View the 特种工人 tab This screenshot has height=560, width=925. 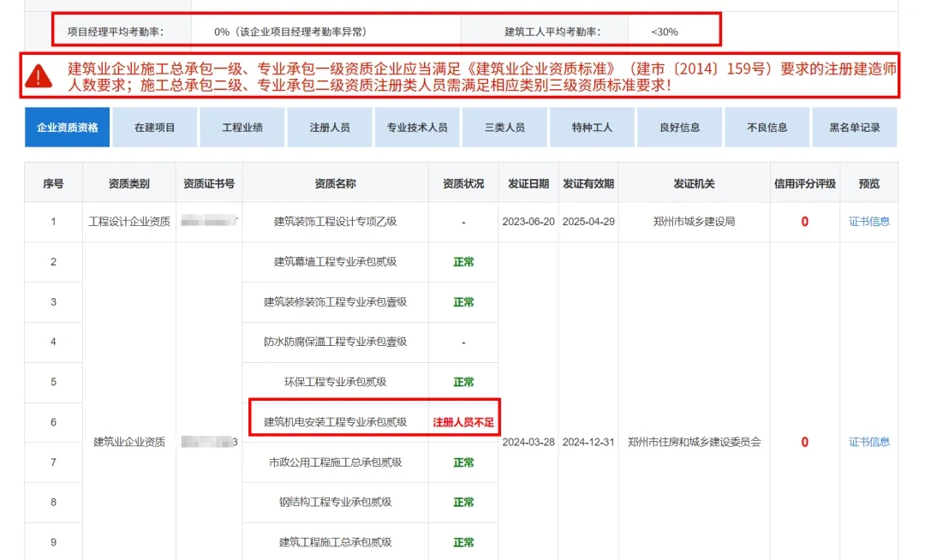592,128
